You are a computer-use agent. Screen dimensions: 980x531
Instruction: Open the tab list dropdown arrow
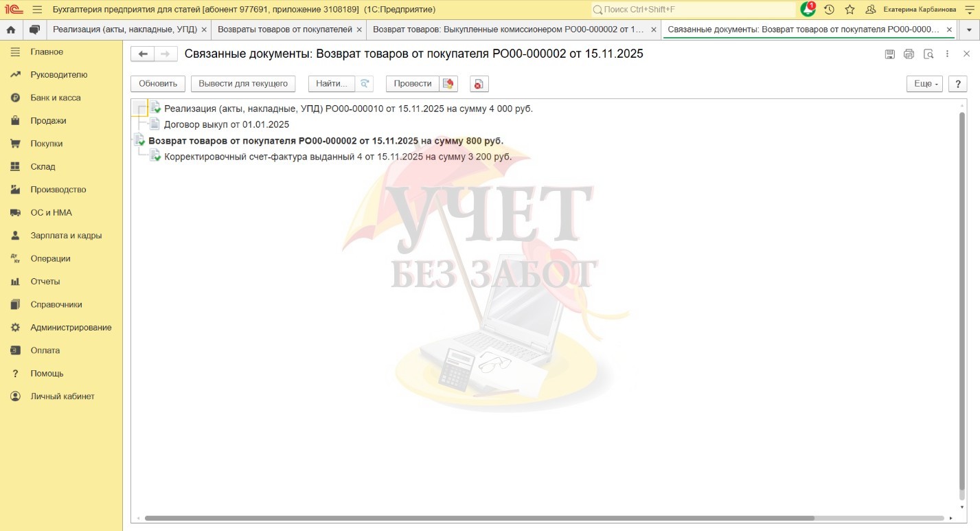pyautogui.click(x=969, y=30)
